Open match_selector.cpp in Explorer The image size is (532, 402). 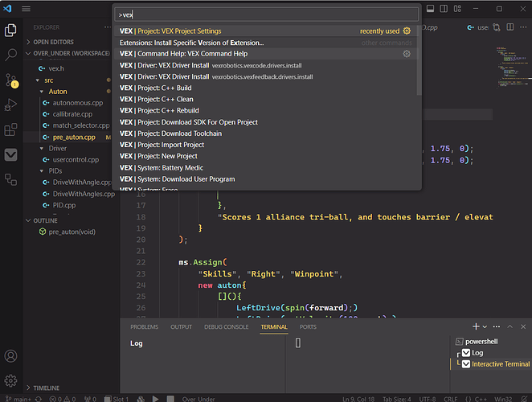[81, 125]
